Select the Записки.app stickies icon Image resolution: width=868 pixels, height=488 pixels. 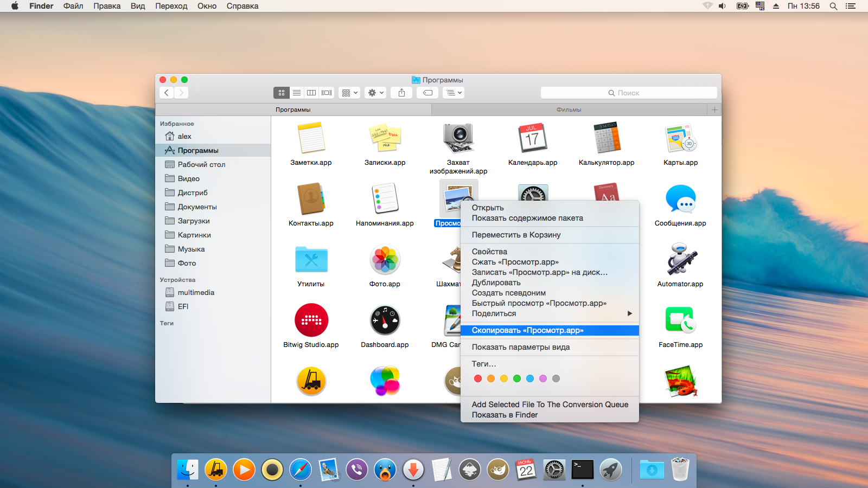click(385, 138)
